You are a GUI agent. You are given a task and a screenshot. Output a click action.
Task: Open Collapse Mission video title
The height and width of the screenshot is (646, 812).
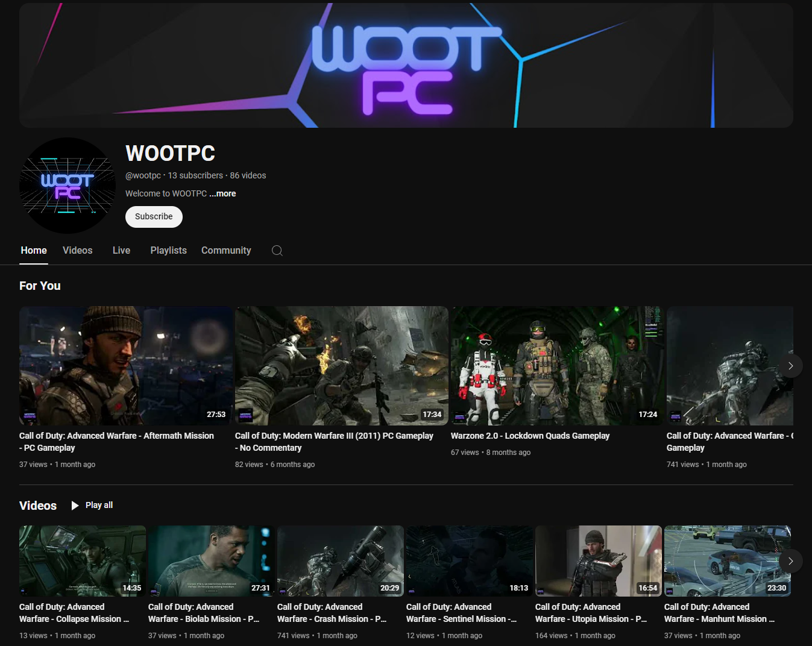74,613
